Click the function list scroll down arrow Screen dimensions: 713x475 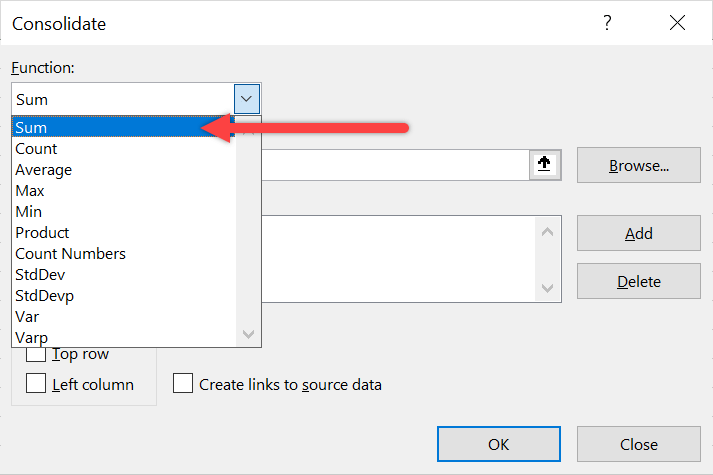(248, 334)
